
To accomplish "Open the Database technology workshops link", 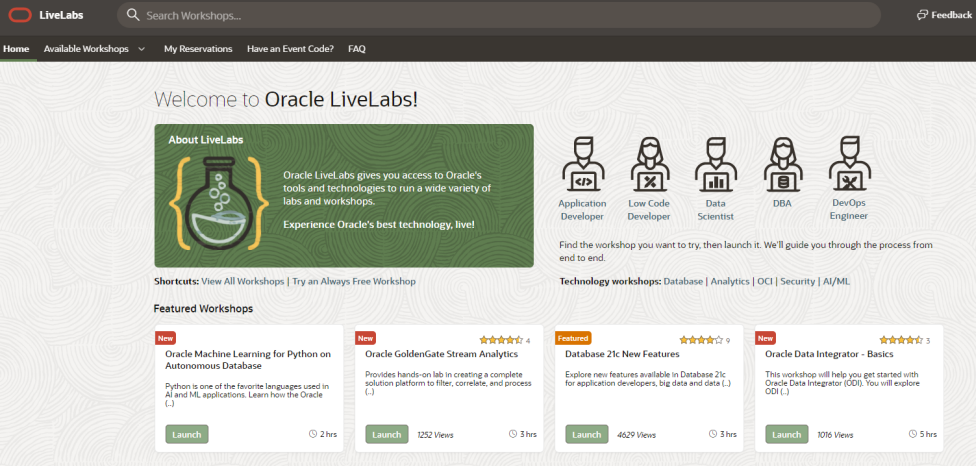I will pyautogui.click(x=683, y=281).
